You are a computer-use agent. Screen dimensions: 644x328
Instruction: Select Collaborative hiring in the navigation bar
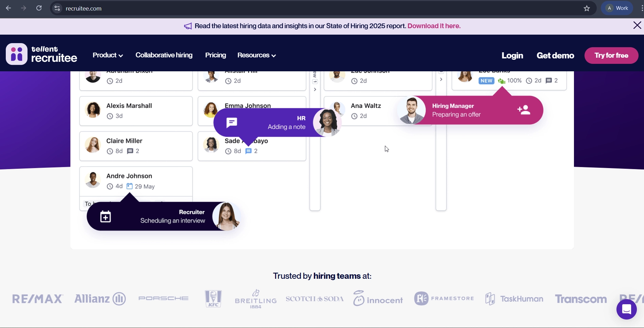tap(164, 55)
